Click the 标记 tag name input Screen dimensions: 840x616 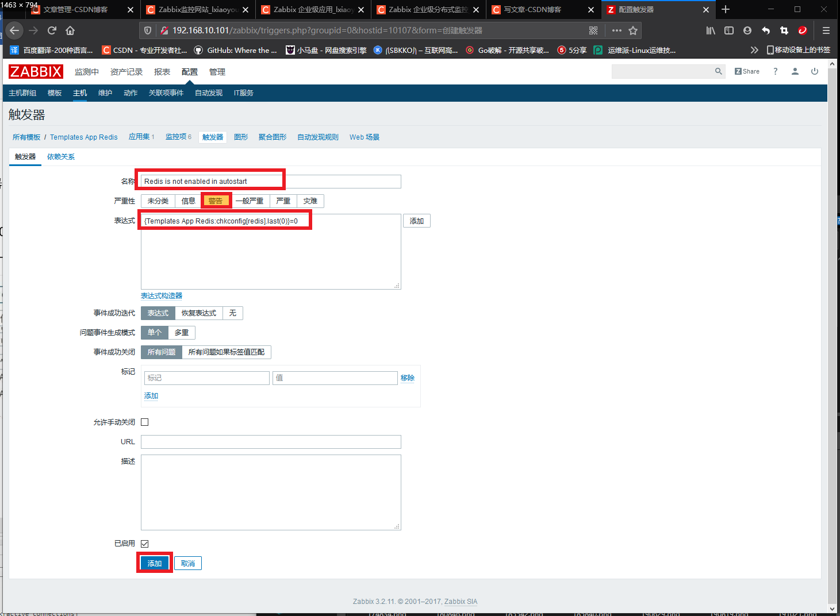[x=207, y=378]
